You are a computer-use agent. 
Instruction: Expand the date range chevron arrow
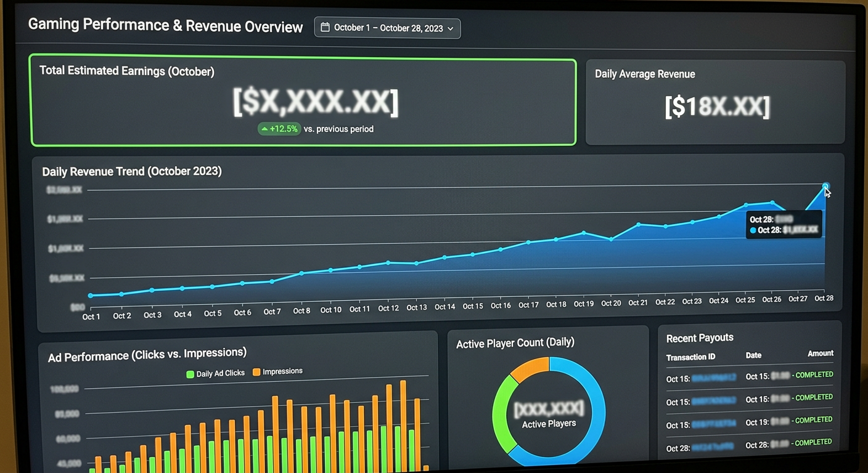pyautogui.click(x=451, y=28)
